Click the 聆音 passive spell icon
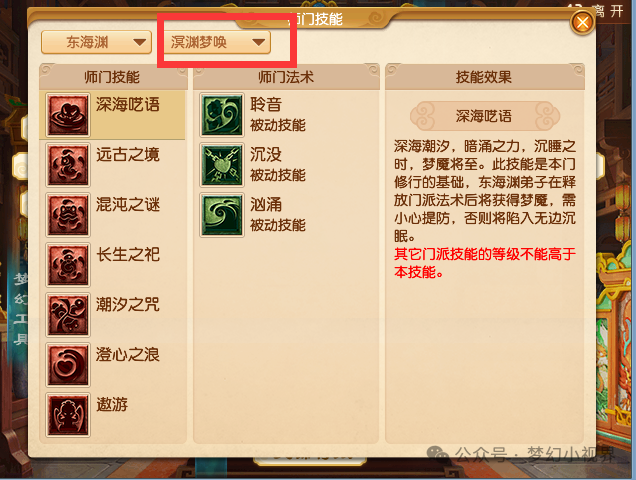This screenshot has height=480, width=636. pos(222,115)
